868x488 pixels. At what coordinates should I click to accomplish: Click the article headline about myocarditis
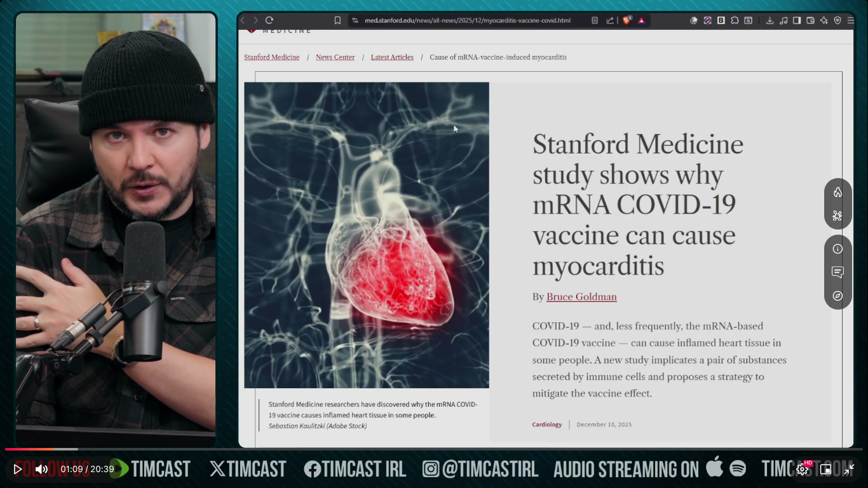pyautogui.click(x=638, y=205)
